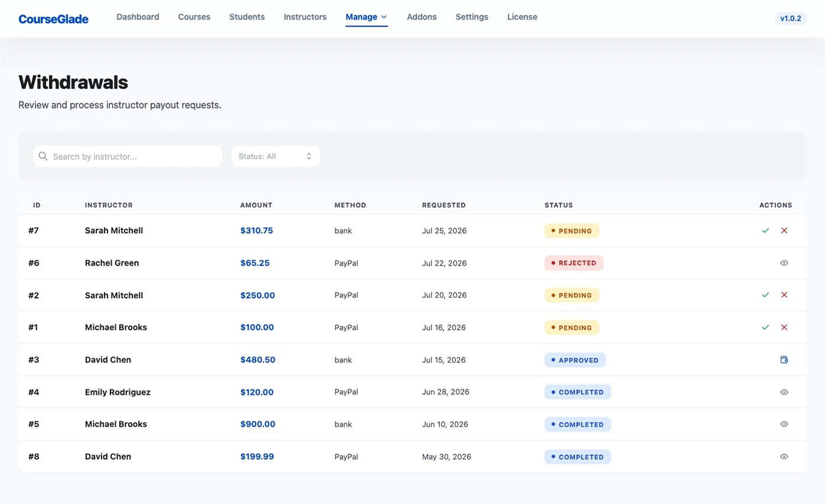This screenshot has height=504, width=825.
Task: Click the Instructor column header
Action: click(x=109, y=205)
